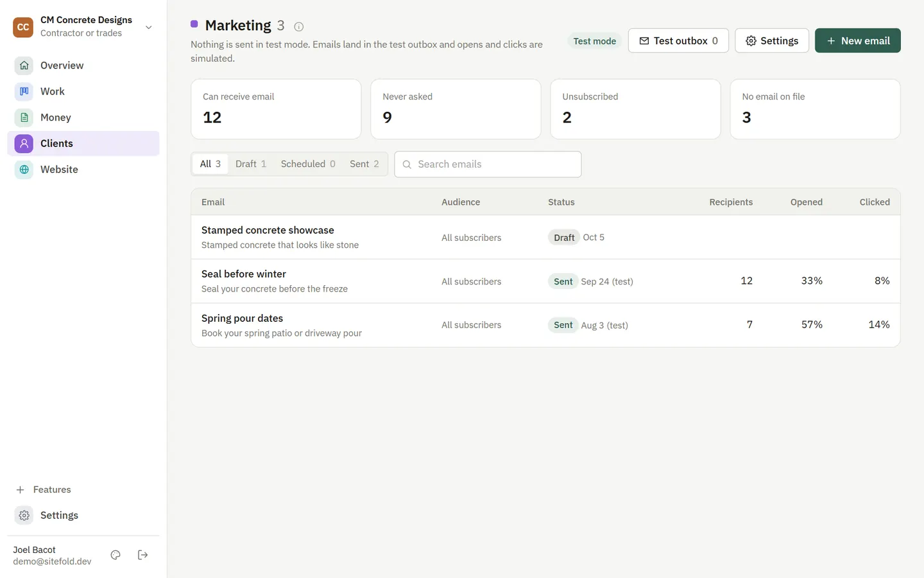The width and height of the screenshot is (924, 578).
Task: Click the purple Marketing color dot
Action: click(x=194, y=24)
